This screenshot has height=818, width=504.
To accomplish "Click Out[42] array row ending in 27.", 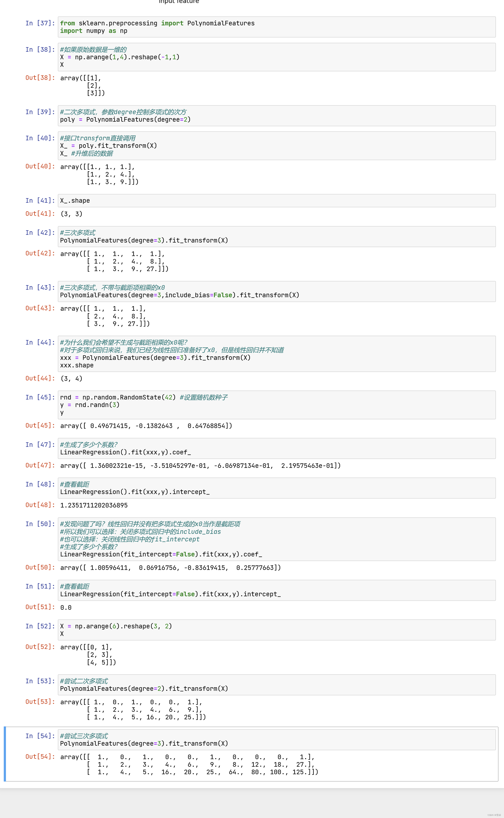I will coord(128,269).
